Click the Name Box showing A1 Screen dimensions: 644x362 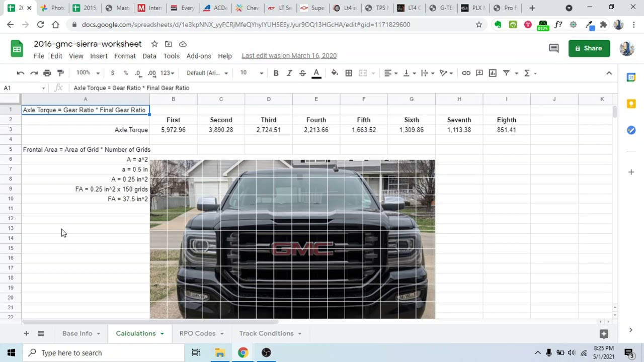tap(24, 88)
